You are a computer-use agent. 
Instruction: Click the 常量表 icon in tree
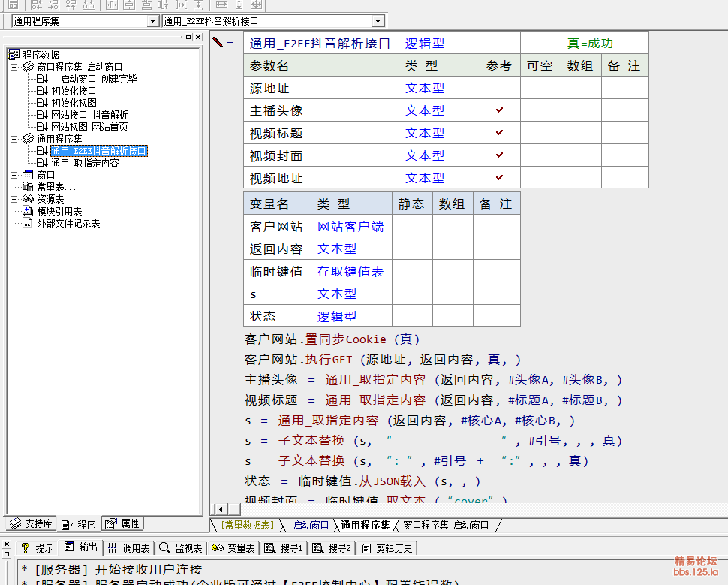pyautogui.click(x=29, y=187)
